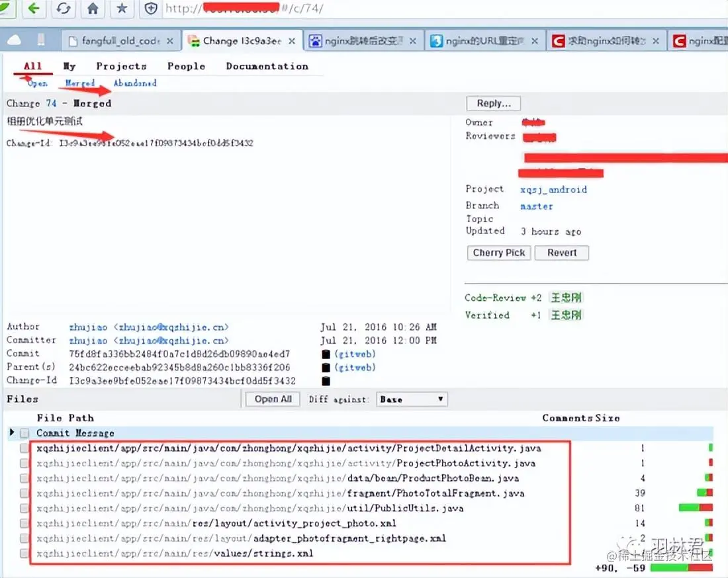Open the master branch link

536,206
